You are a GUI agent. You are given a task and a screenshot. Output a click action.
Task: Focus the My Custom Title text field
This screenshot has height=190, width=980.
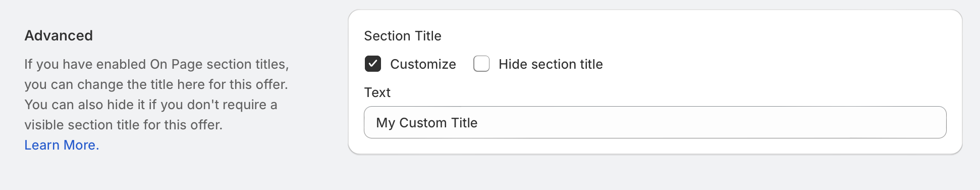[655, 122]
